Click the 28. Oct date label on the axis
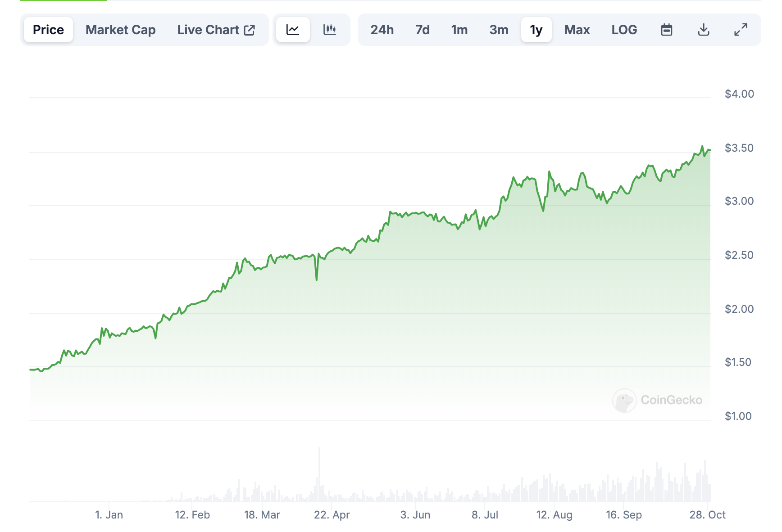Screen dimensions: 782x532 click(707, 515)
